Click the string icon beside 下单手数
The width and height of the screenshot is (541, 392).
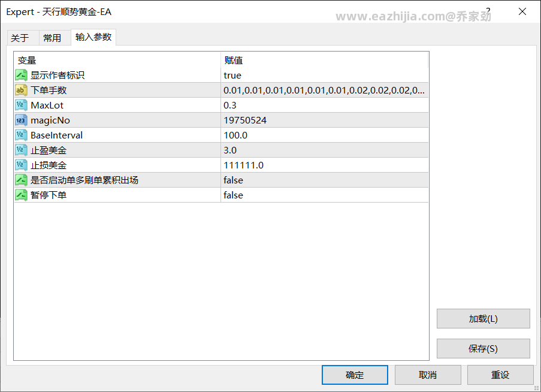coord(21,90)
